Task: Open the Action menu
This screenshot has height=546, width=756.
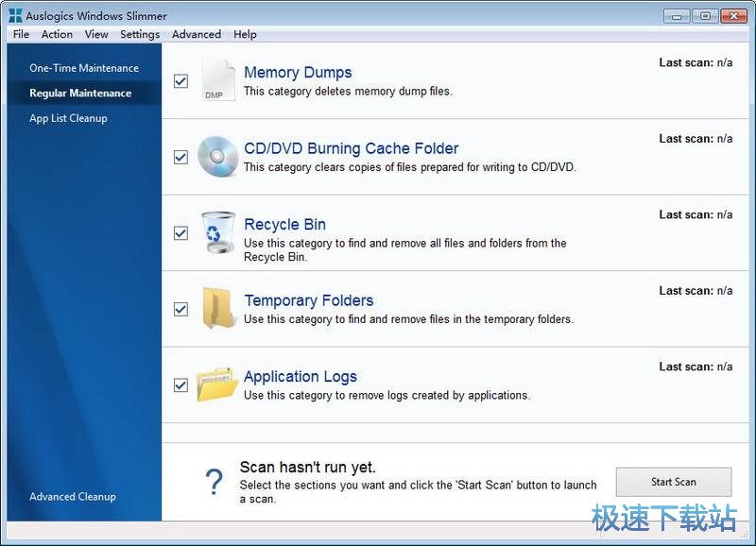Action: point(57,34)
